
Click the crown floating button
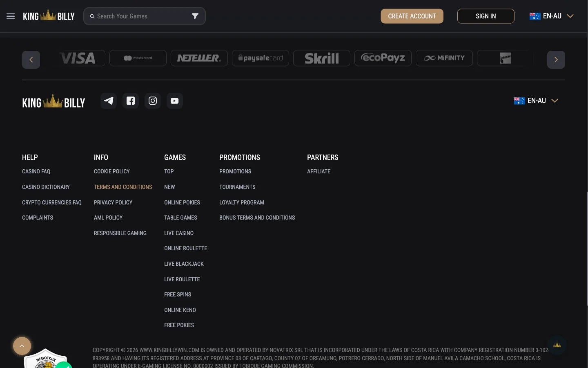(557, 345)
